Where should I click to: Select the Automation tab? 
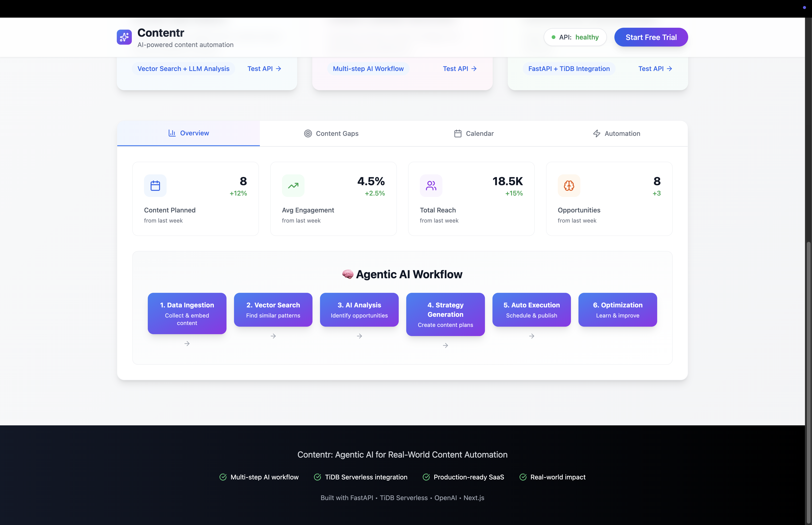click(616, 134)
